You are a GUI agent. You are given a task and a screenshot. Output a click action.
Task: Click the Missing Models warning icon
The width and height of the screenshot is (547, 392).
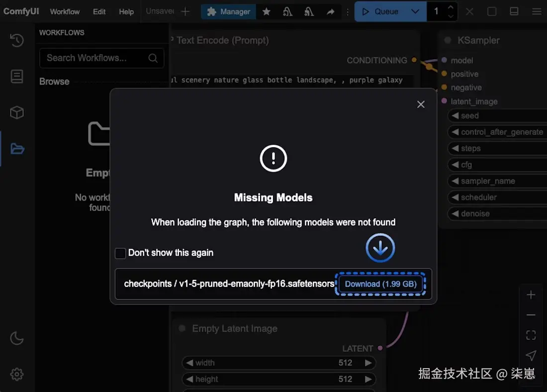273,159
